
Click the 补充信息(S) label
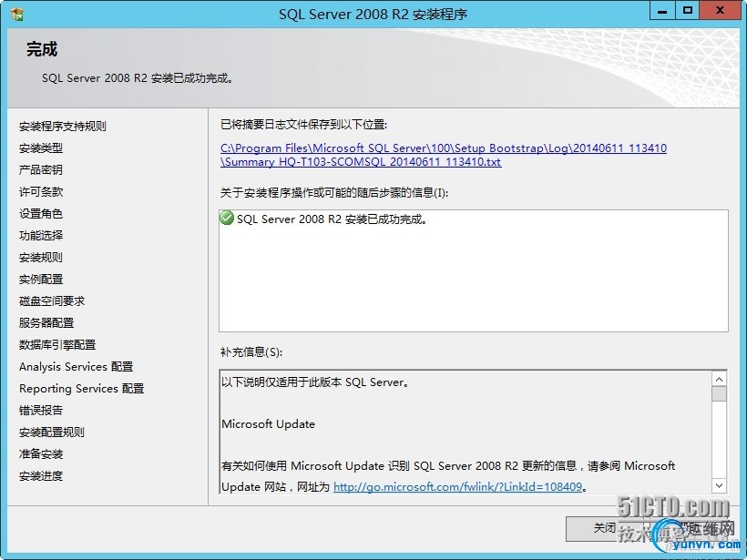pyautogui.click(x=251, y=352)
